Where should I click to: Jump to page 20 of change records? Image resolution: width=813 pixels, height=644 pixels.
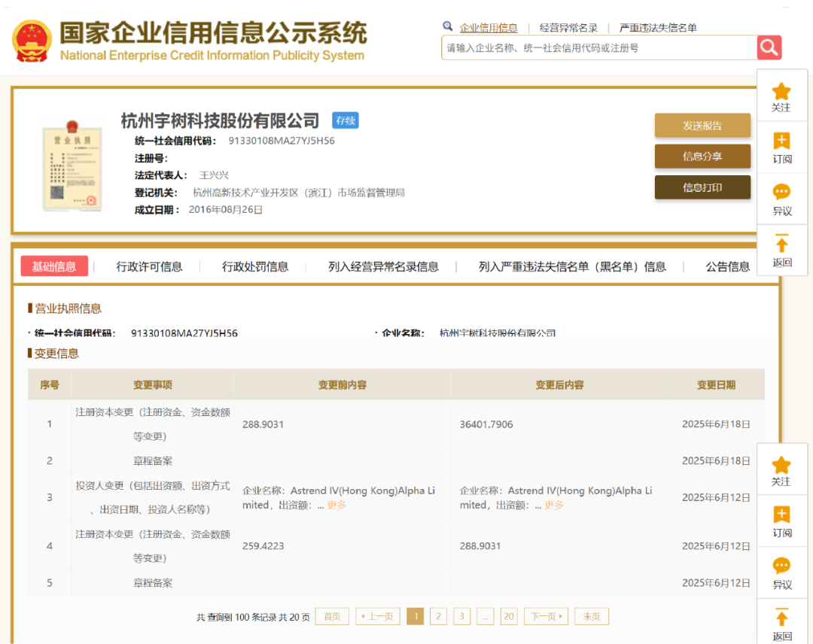509,617
